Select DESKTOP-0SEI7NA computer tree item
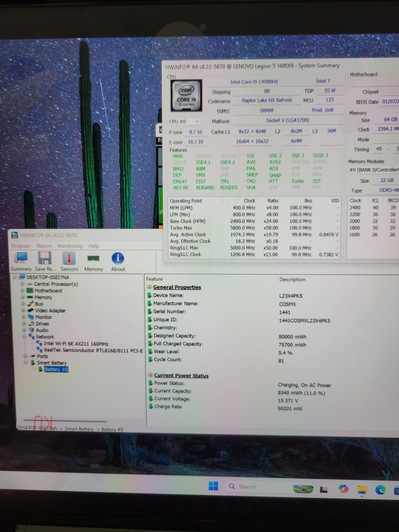The width and height of the screenshot is (399, 532). pyautogui.click(x=48, y=277)
